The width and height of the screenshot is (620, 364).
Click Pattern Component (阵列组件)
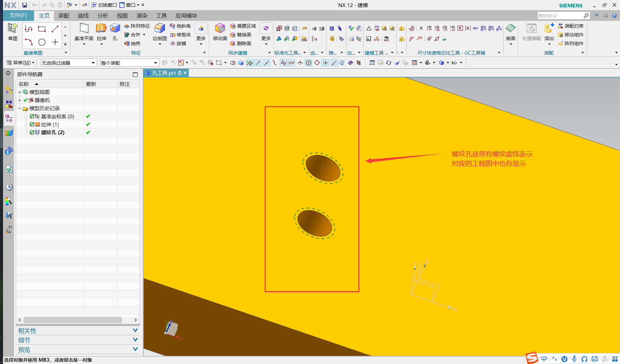click(571, 43)
